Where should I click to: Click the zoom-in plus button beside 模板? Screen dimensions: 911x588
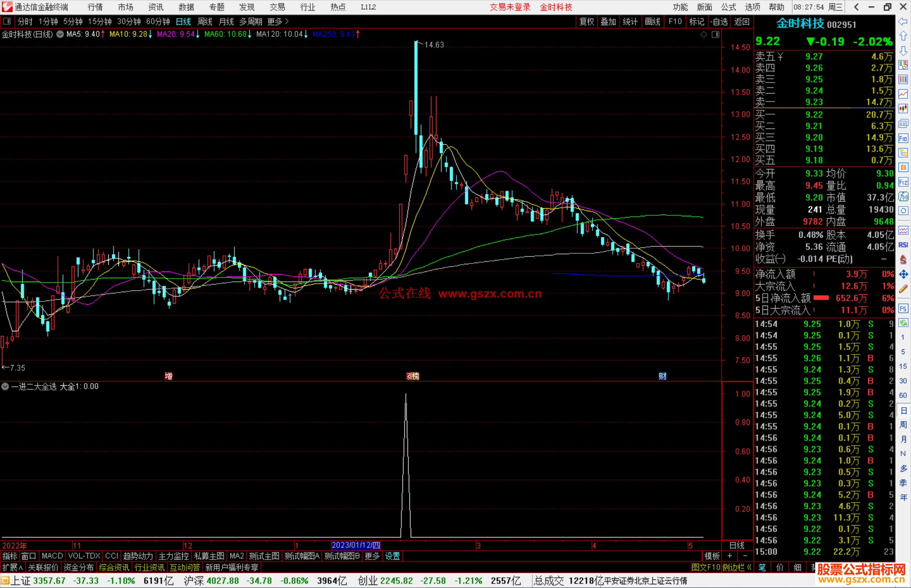click(730, 556)
